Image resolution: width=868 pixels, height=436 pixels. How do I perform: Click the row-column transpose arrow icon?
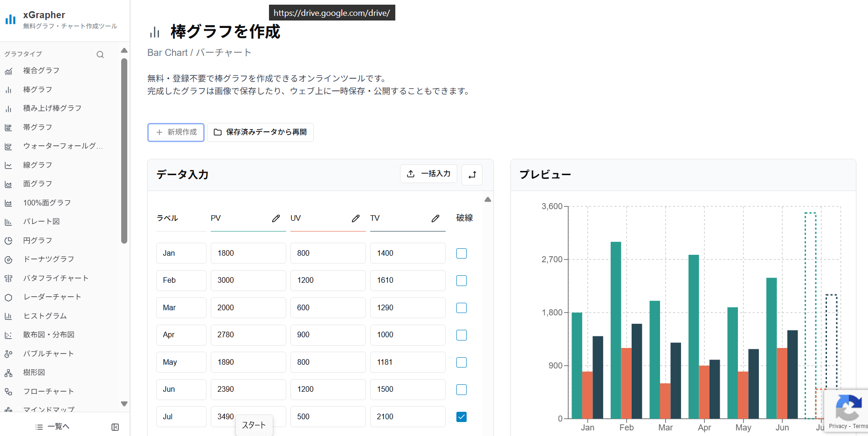pyautogui.click(x=472, y=174)
